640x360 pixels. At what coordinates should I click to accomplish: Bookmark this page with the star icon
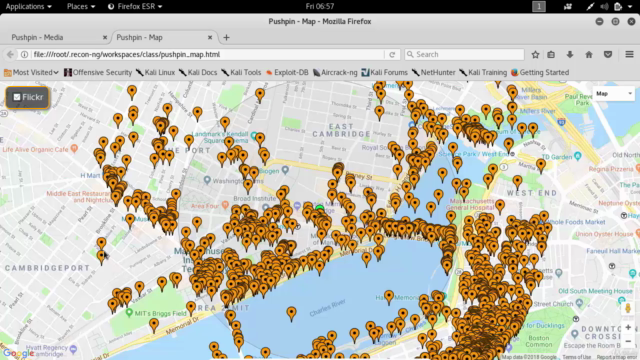coord(535,54)
